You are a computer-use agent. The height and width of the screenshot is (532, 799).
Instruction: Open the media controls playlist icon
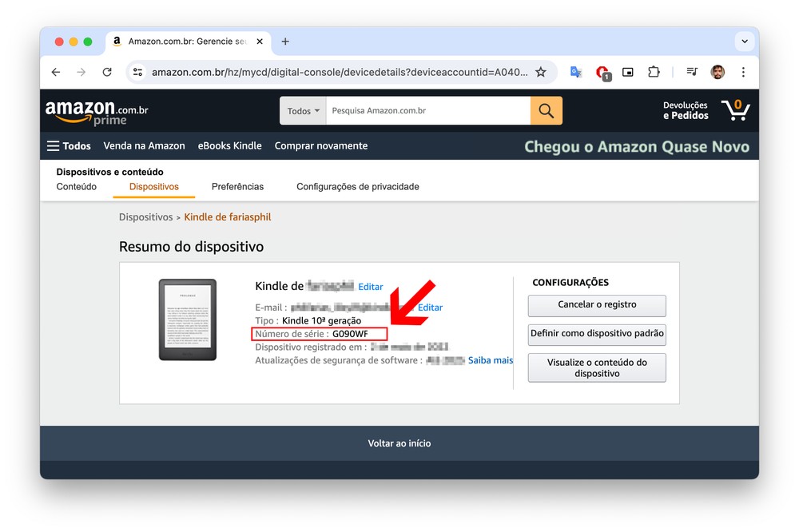(x=691, y=73)
